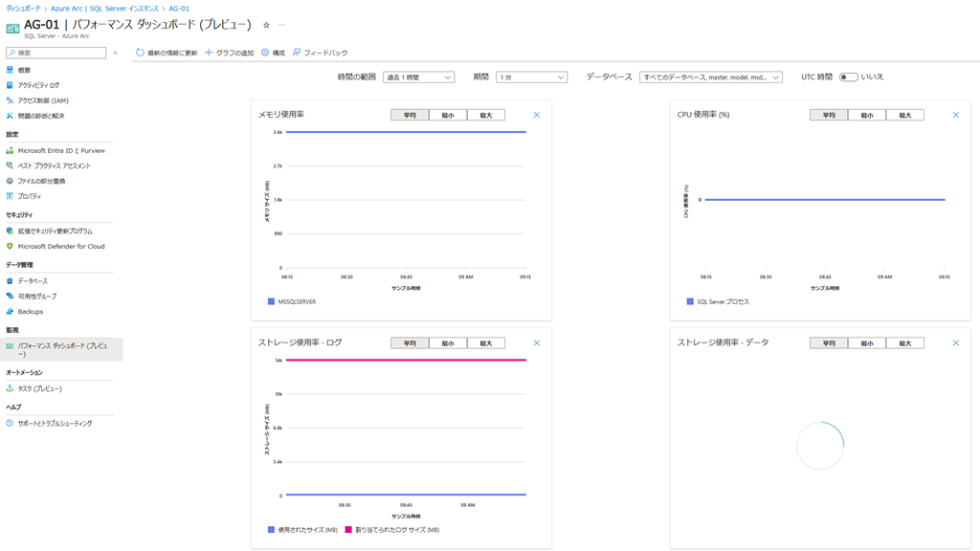Open データベース under データ管理 in sidebar
The width and height of the screenshot is (980, 551).
click(x=33, y=281)
